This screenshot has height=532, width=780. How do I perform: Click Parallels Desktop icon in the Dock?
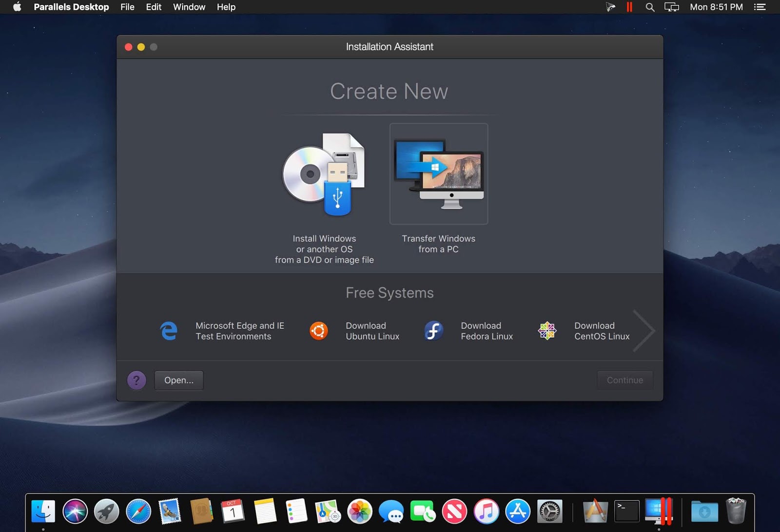[659, 511]
